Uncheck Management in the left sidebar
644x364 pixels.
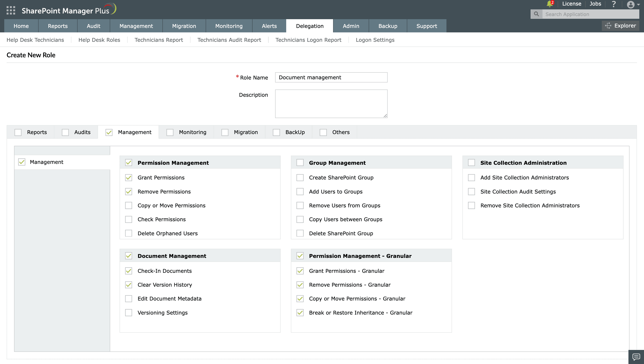(22, 162)
